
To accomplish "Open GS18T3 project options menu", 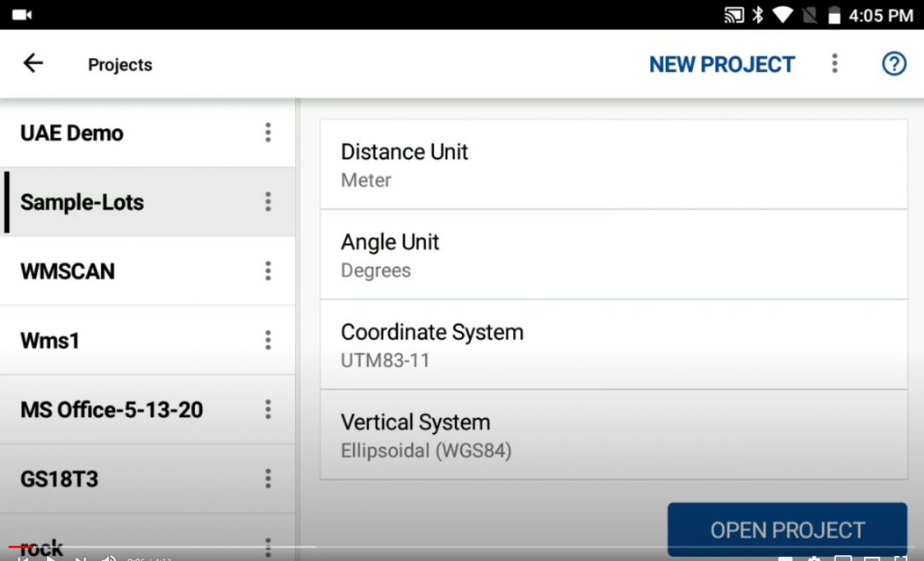I will [x=268, y=479].
